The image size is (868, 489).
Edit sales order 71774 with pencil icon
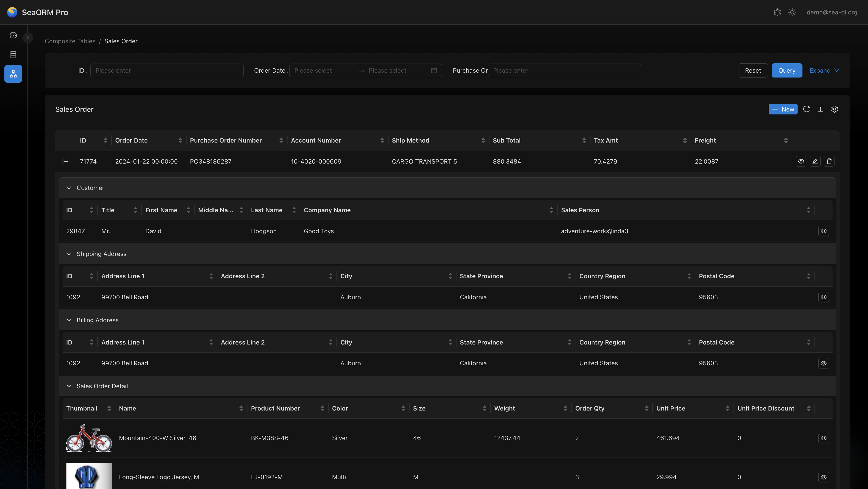click(x=815, y=161)
